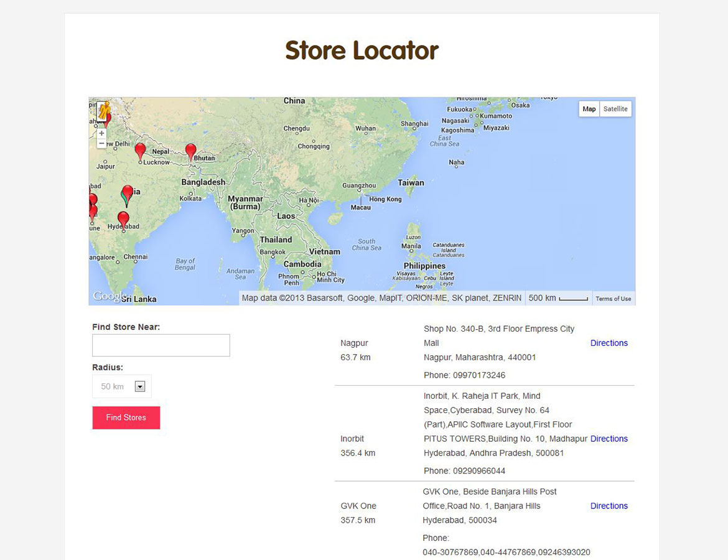Click the Google logo on the map
Image resolution: width=728 pixels, height=560 pixels.
pyautogui.click(x=107, y=297)
